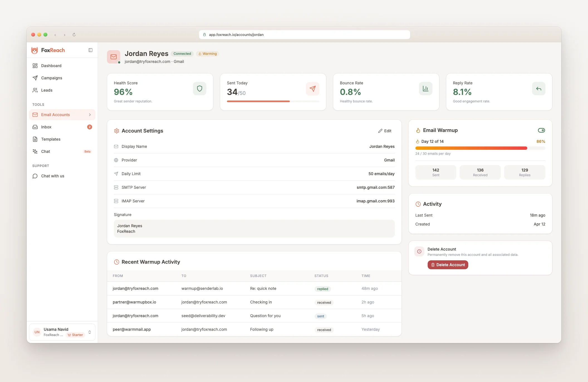This screenshot has height=382, width=588.
Task: Click the FoxReach fox logo
Action: pos(35,50)
